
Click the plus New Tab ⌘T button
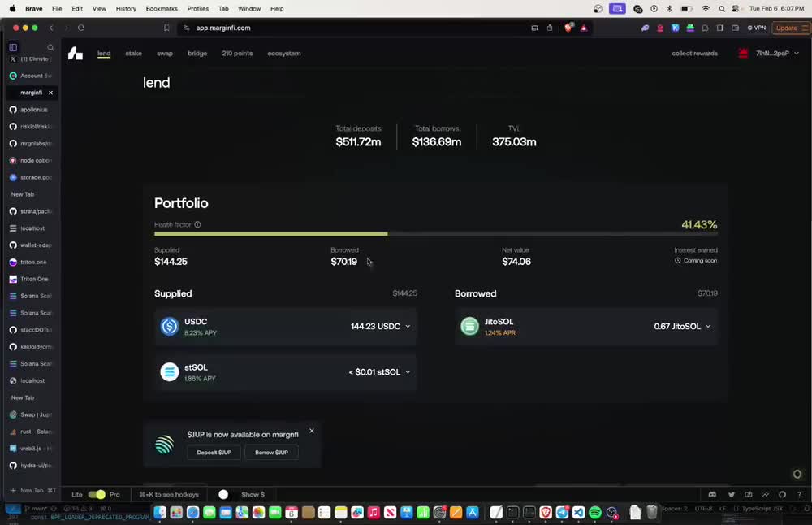tap(32, 490)
